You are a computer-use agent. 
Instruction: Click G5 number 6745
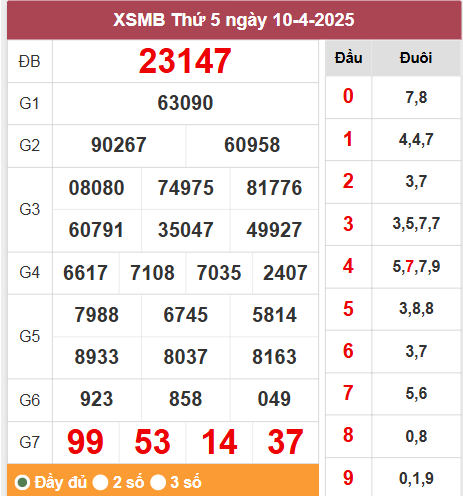[185, 315]
